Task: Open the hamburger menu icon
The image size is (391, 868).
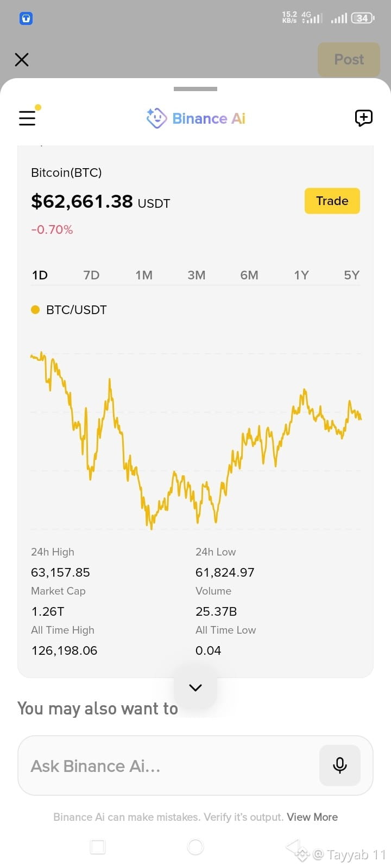Action: pyautogui.click(x=27, y=118)
